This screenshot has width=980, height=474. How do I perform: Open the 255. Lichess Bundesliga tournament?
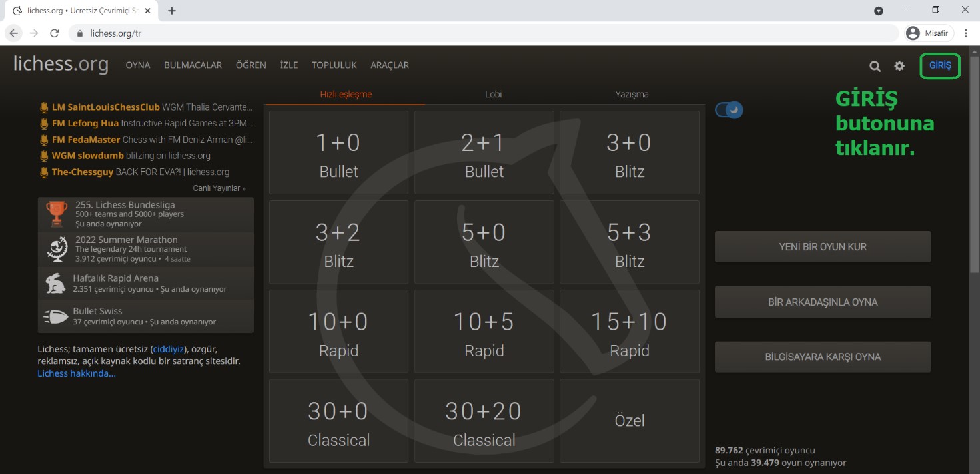click(146, 214)
